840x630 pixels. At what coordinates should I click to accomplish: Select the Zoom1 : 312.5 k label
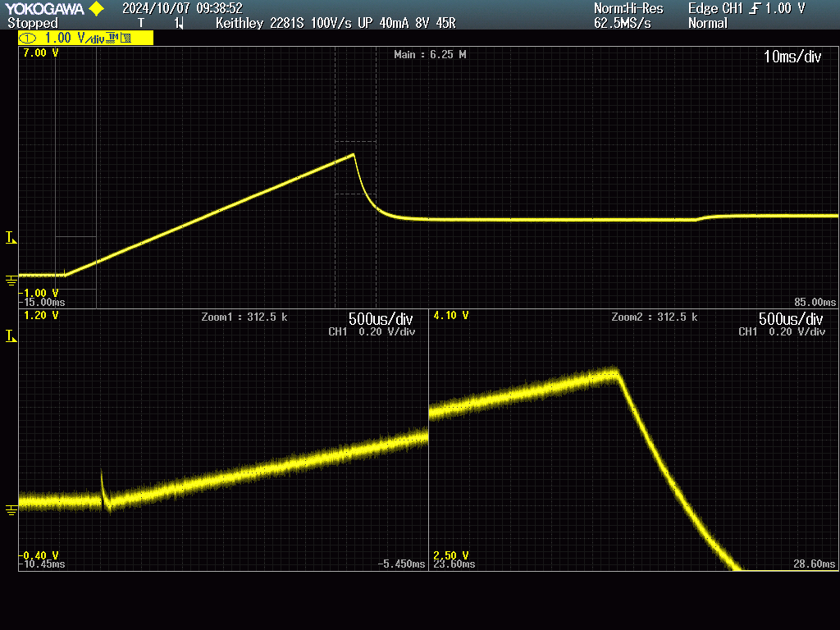point(244,317)
